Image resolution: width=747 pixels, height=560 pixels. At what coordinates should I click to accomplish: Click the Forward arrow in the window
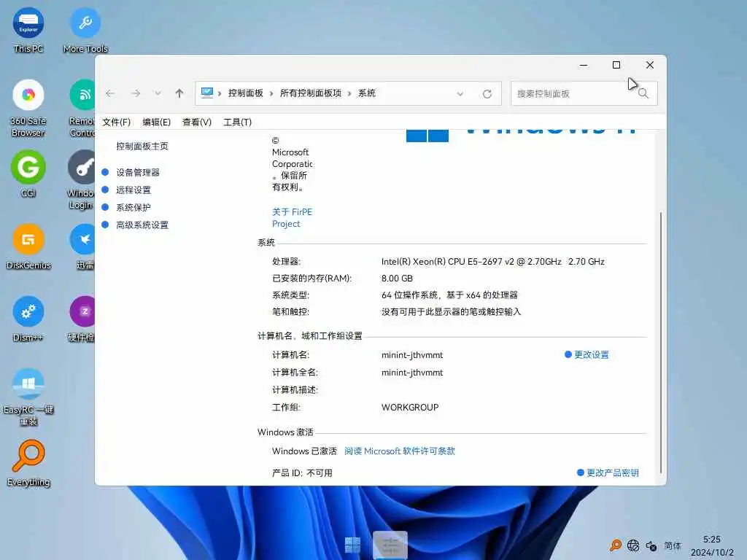click(136, 93)
